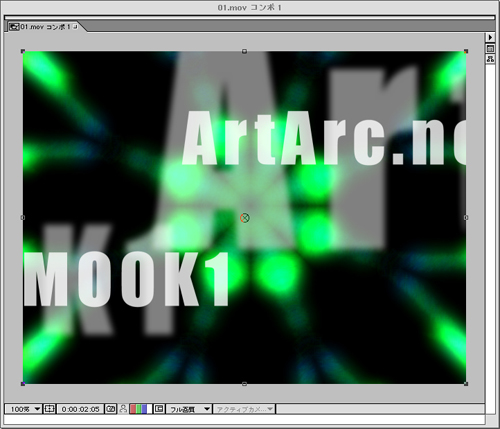Image resolution: width=500 pixels, height=429 pixels.
Task: Click the right-middle layer transform handle
Action: (466, 218)
